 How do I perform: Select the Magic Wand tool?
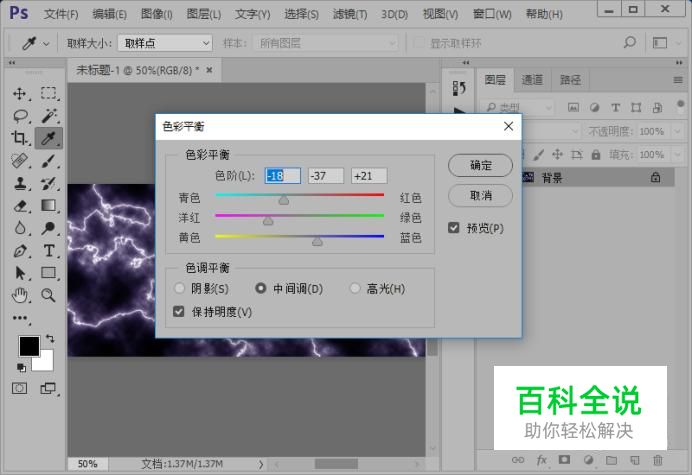[49, 116]
